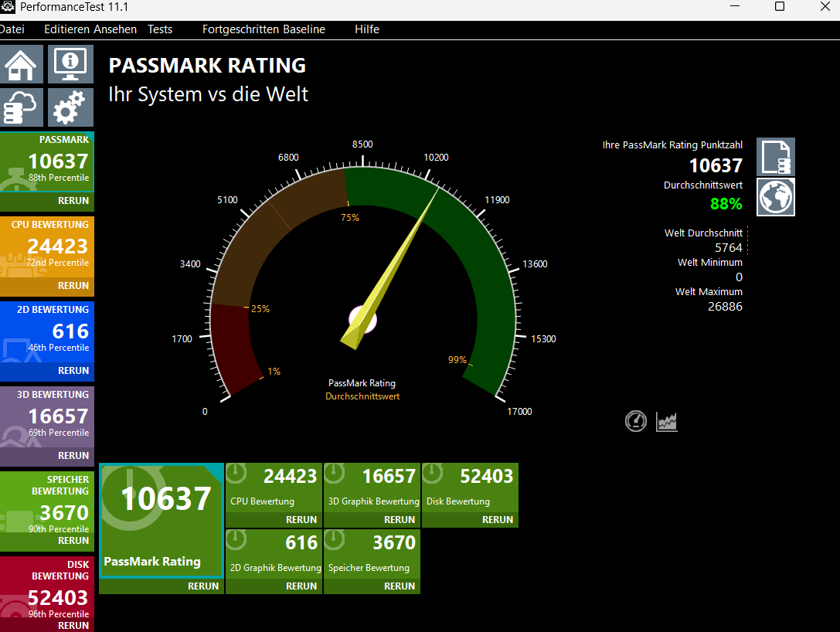Image resolution: width=840 pixels, height=632 pixels.
Task: Rerun the Speicher test in sidebar
Action: pos(73,541)
